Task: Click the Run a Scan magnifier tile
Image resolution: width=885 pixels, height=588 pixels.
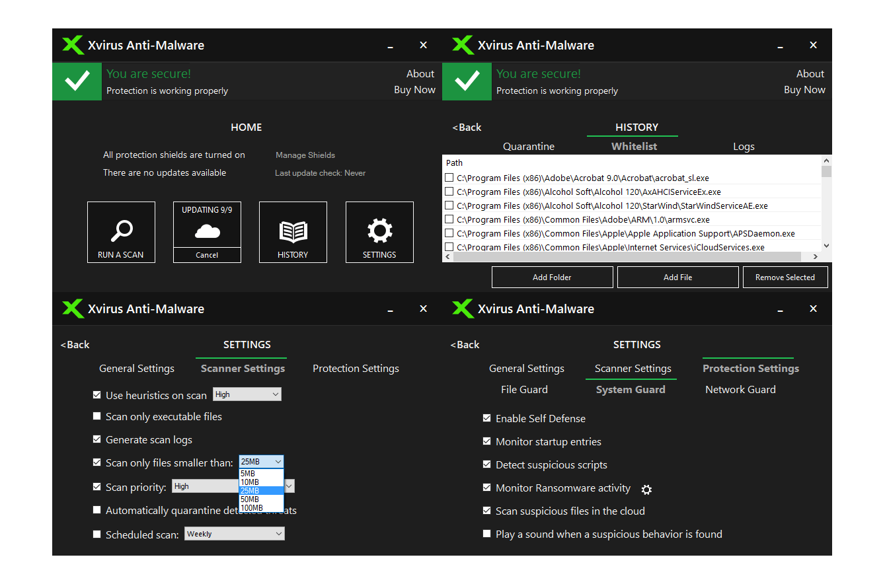Action: tap(121, 232)
